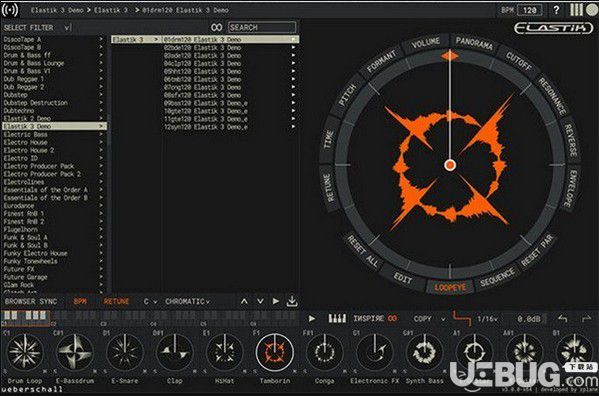Image resolution: width=599 pixels, height=396 pixels.
Task: Toggle the BPM browser sync option
Action: click(80, 301)
